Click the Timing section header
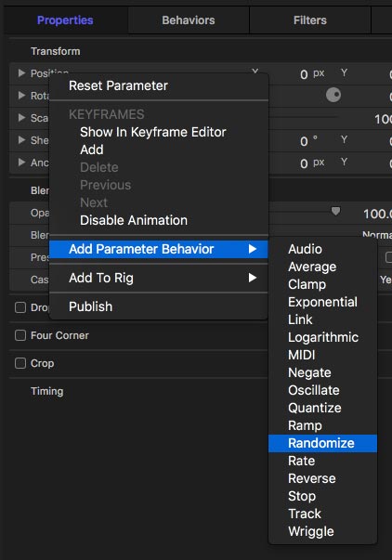Viewport: 392px width, 560px height. (46, 391)
